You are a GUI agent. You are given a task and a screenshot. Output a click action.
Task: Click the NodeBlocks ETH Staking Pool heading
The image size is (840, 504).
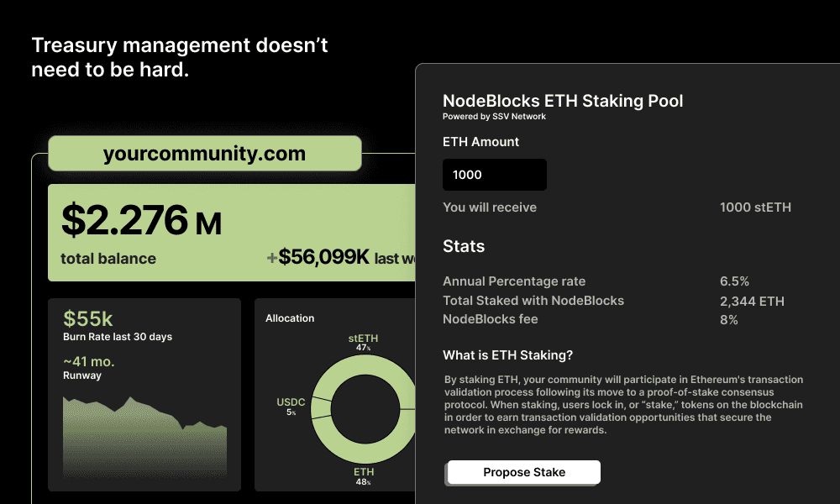pyautogui.click(x=563, y=101)
